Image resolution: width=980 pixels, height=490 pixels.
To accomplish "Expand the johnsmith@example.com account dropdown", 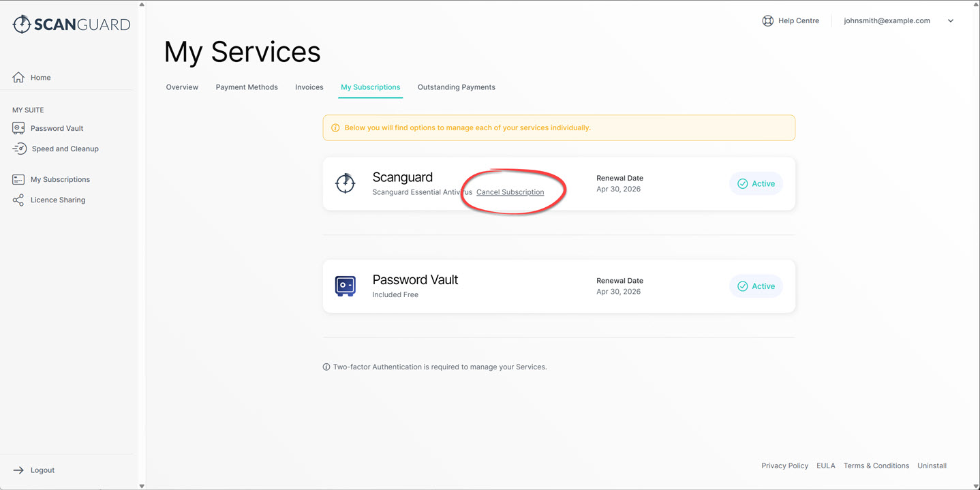I will 950,21.
